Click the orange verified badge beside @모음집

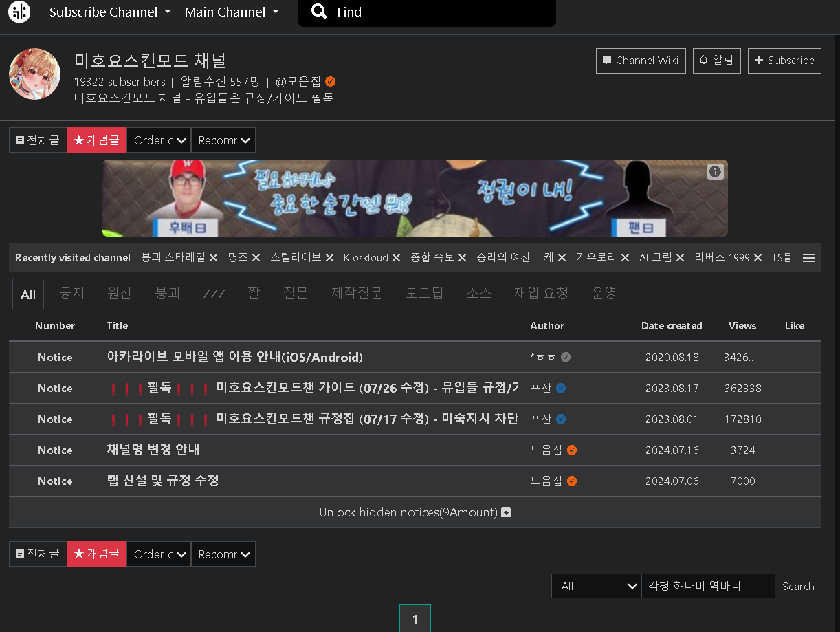click(x=331, y=81)
